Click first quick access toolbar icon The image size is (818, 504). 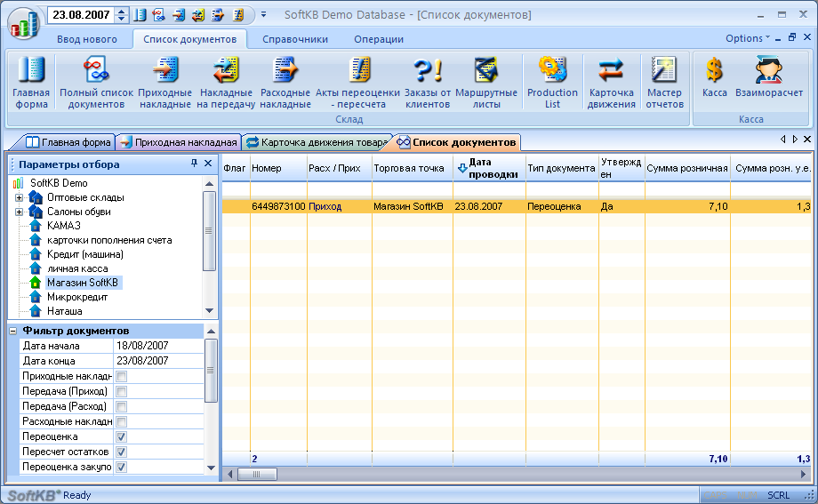140,14
